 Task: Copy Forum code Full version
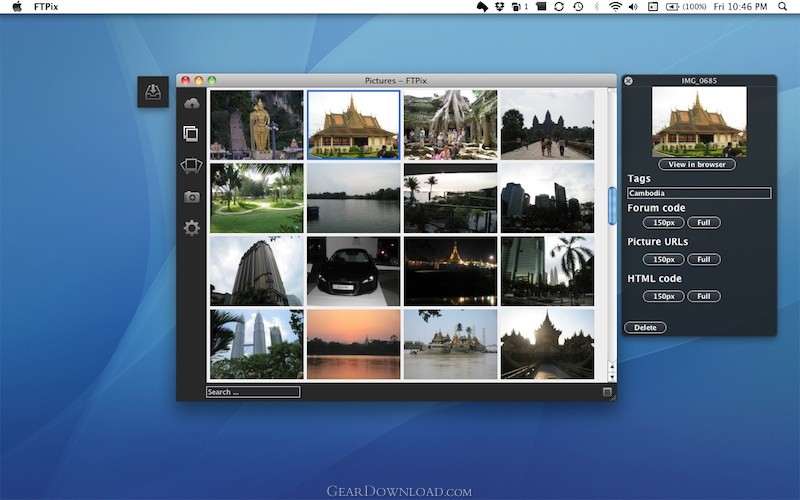click(x=704, y=222)
